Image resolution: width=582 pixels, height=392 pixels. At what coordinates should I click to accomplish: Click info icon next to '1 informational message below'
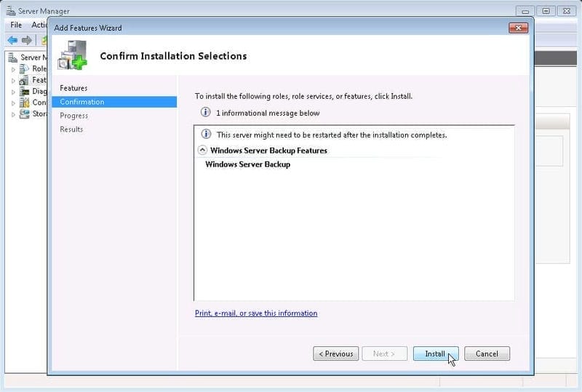point(206,112)
